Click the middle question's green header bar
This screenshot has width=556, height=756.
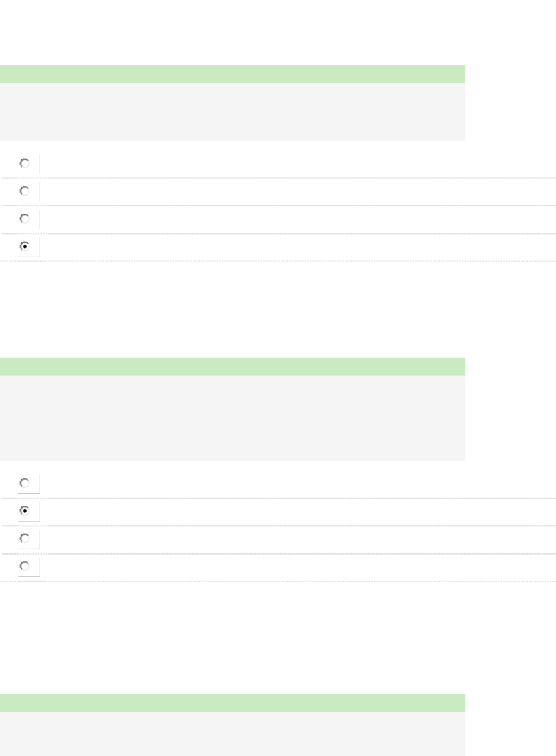(232, 366)
